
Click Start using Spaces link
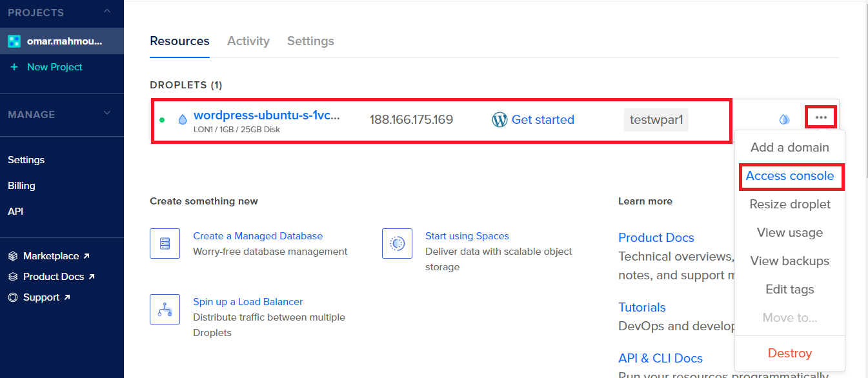(x=467, y=236)
